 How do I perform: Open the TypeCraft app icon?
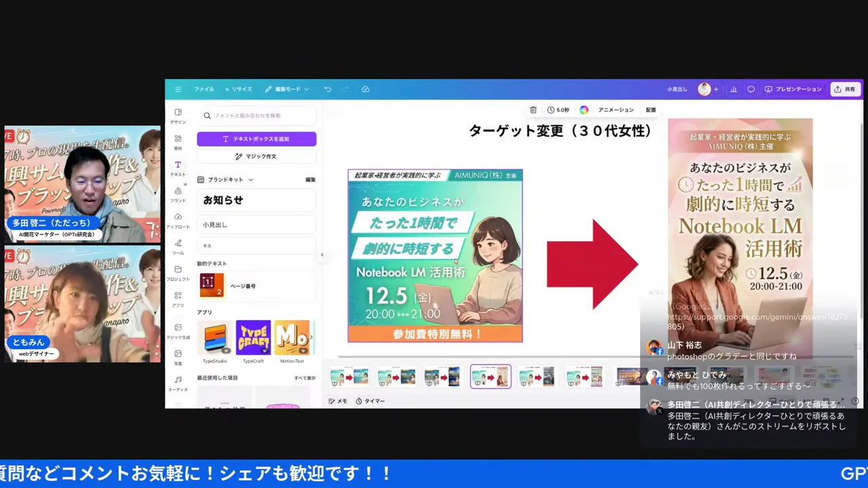point(253,338)
